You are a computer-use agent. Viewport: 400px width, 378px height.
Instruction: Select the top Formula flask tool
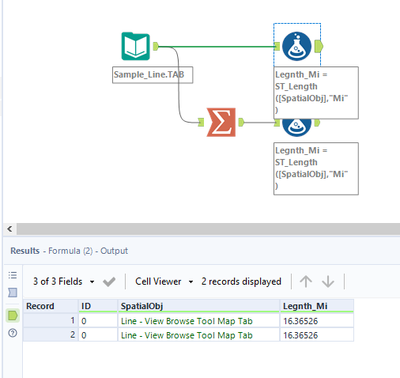pyautogui.click(x=297, y=46)
